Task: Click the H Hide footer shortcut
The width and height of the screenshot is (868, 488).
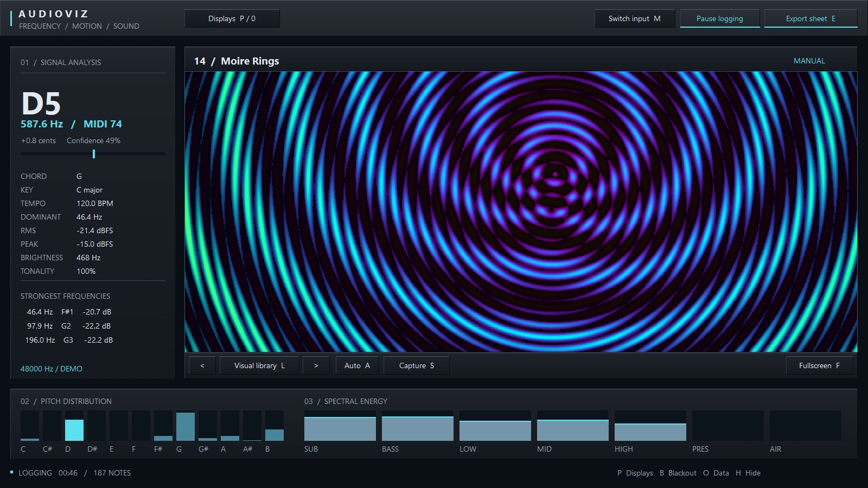Action: (x=748, y=473)
